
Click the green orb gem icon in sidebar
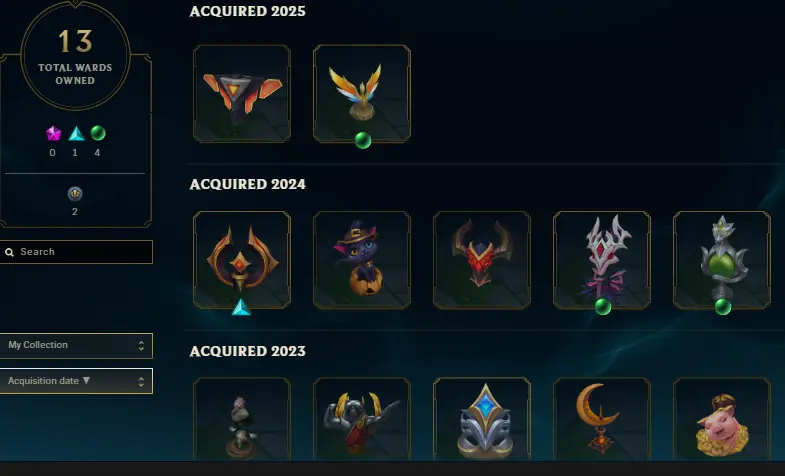[x=98, y=133]
